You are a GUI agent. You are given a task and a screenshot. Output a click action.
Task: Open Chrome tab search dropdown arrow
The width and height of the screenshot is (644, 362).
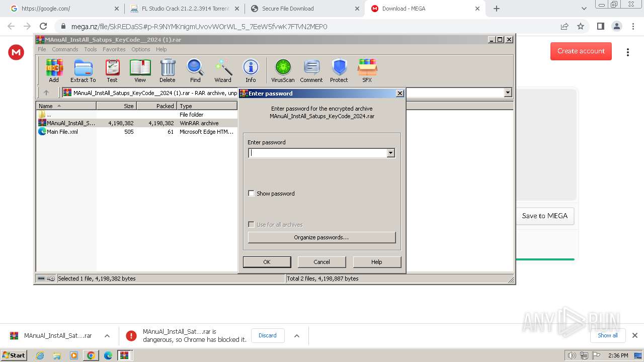[584, 9]
